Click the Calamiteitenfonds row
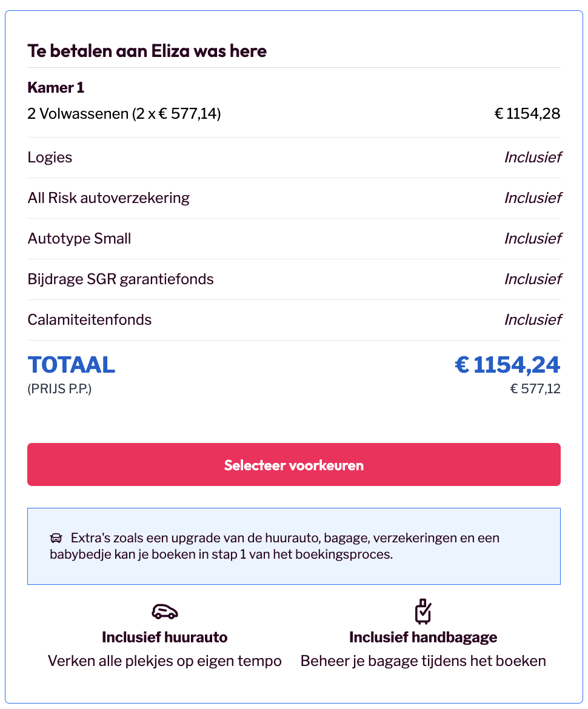This screenshot has height=709, width=588. click(90, 320)
